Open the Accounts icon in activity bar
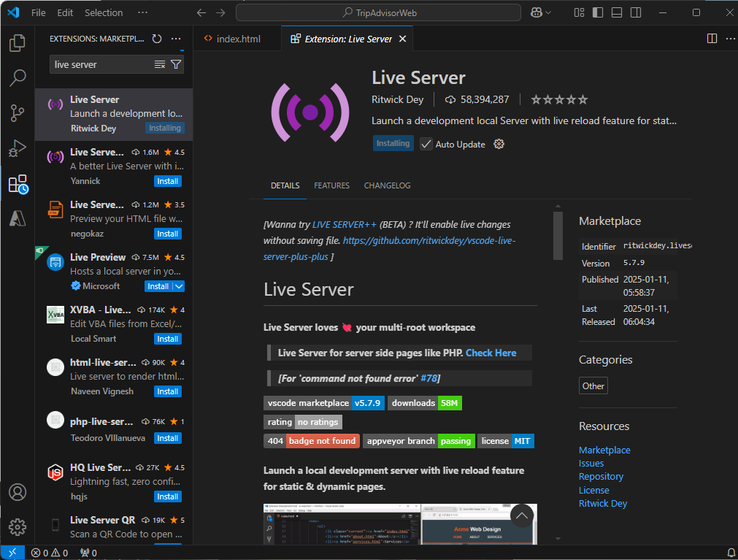738x560 pixels. click(x=18, y=492)
